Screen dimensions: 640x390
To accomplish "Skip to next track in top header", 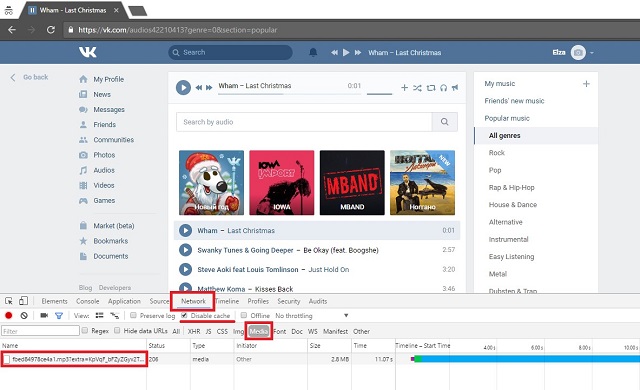I will coord(358,53).
